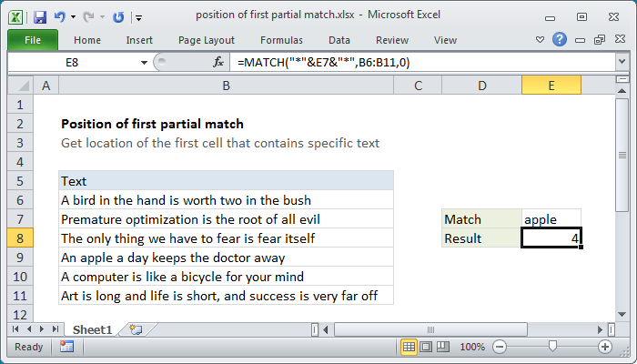The width and height of the screenshot is (637, 364).
Task: Click the horizontal scrollbar right arrow
Action: coord(600,329)
